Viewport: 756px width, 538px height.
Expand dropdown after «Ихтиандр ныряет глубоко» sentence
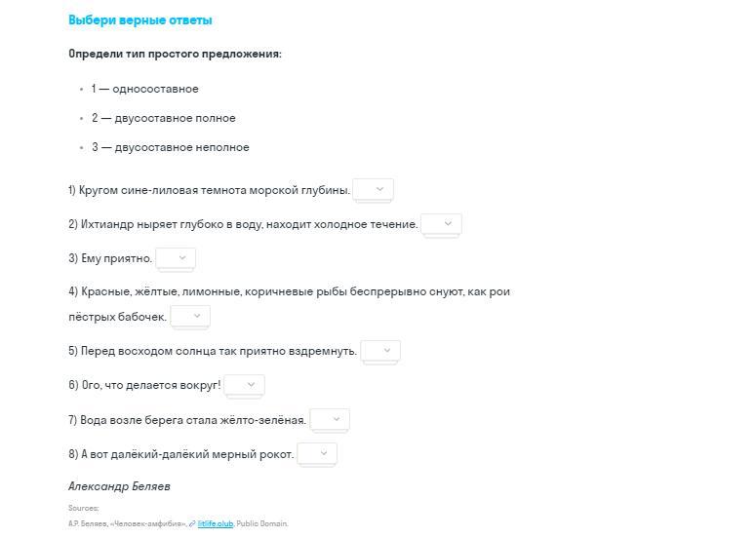point(441,224)
